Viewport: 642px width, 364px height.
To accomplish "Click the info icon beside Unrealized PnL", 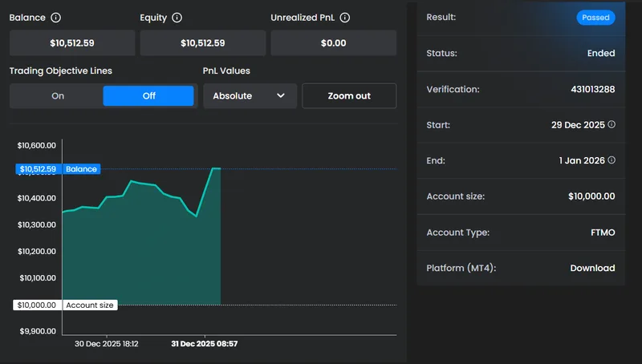I will [x=345, y=18].
